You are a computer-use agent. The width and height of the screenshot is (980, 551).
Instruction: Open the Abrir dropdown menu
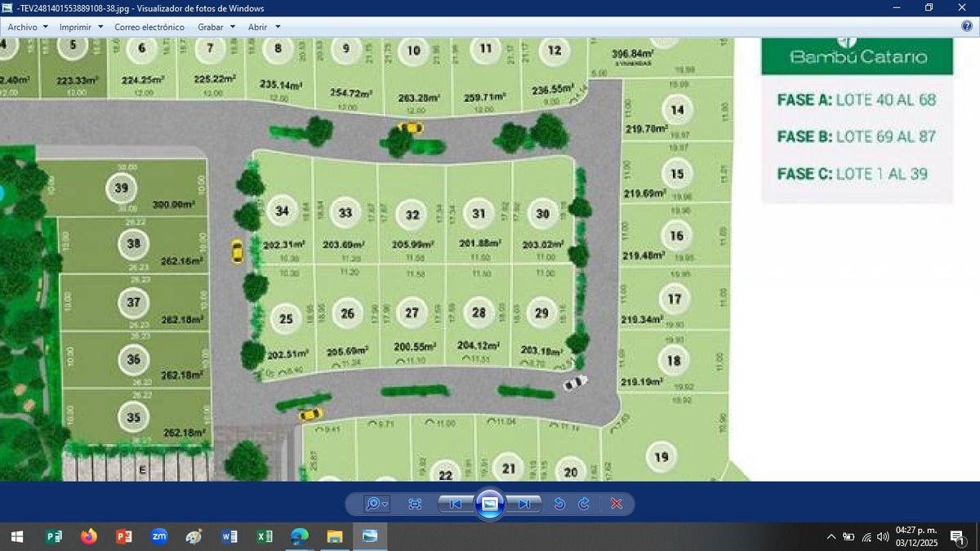pyautogui.click(x=264, y=27)
